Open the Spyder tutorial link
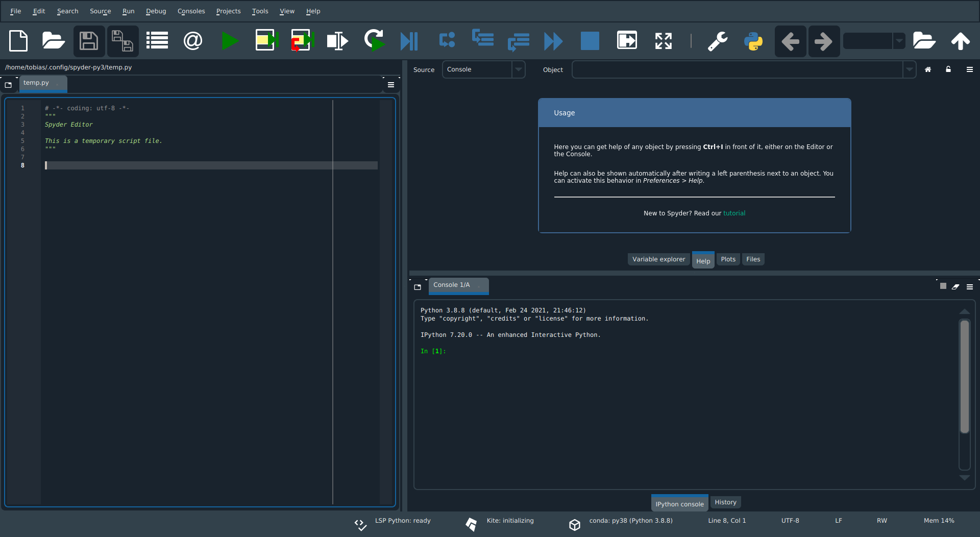The height and width of the screenshot is (537, 980). [734, 213]
